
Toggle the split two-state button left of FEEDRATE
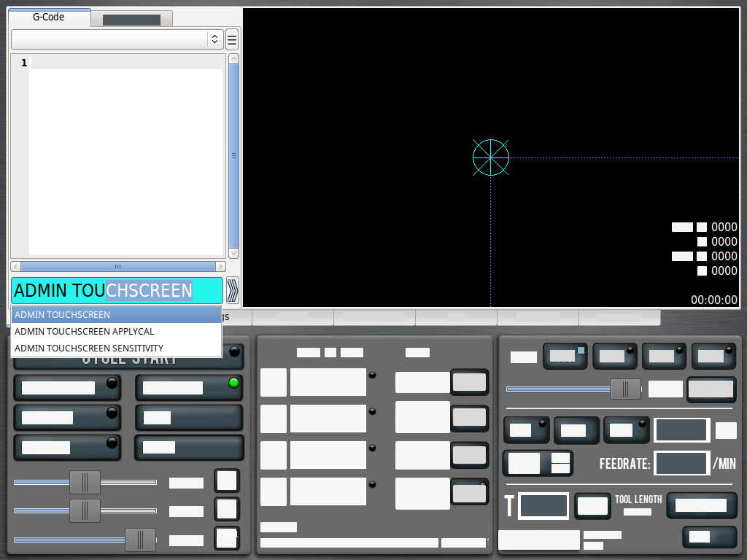coord(538,463)
